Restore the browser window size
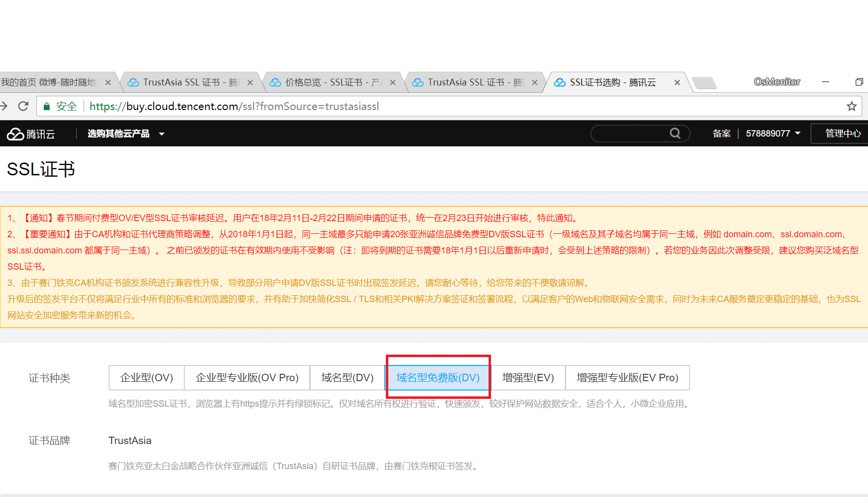Viewport: 868px width, 502px height. [x=859, y=82]
